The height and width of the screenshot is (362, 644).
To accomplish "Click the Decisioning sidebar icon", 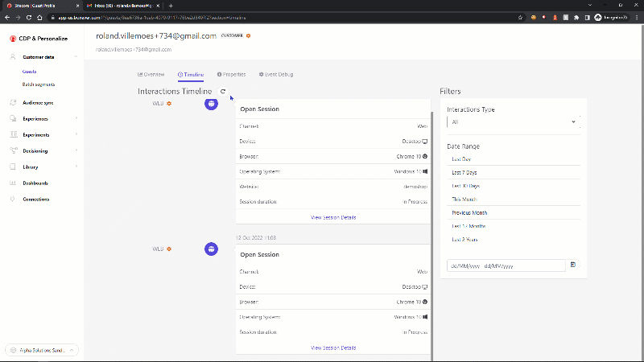I will tap(13, 150).
